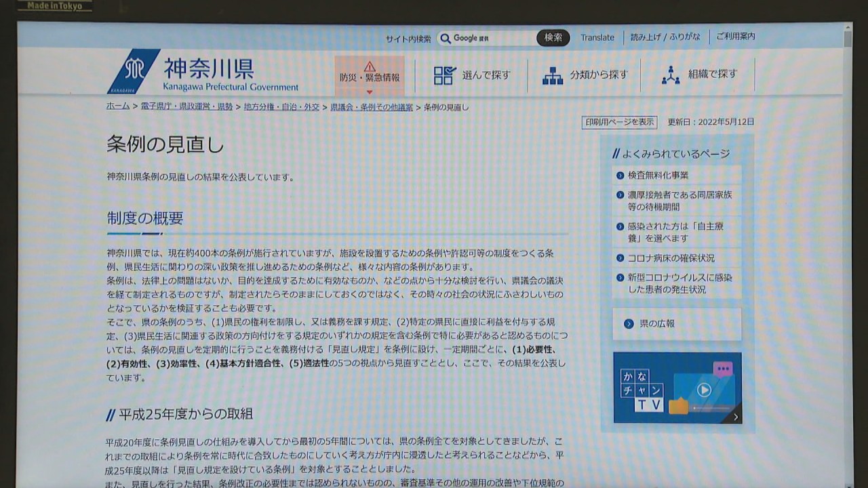
Task: Click the arrow bullet beside 検査無料化事業
Action: [620, 176]
